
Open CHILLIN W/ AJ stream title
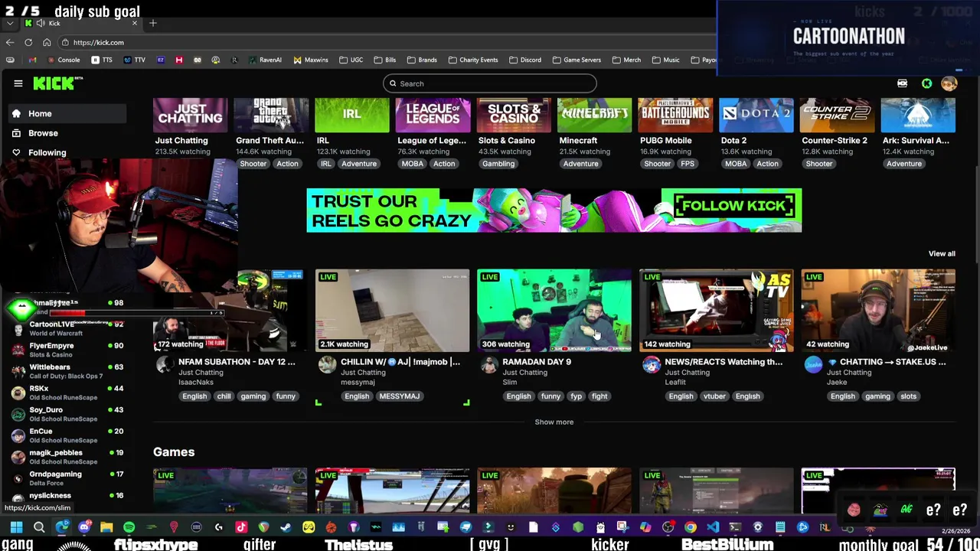click(x=400, y=362)
